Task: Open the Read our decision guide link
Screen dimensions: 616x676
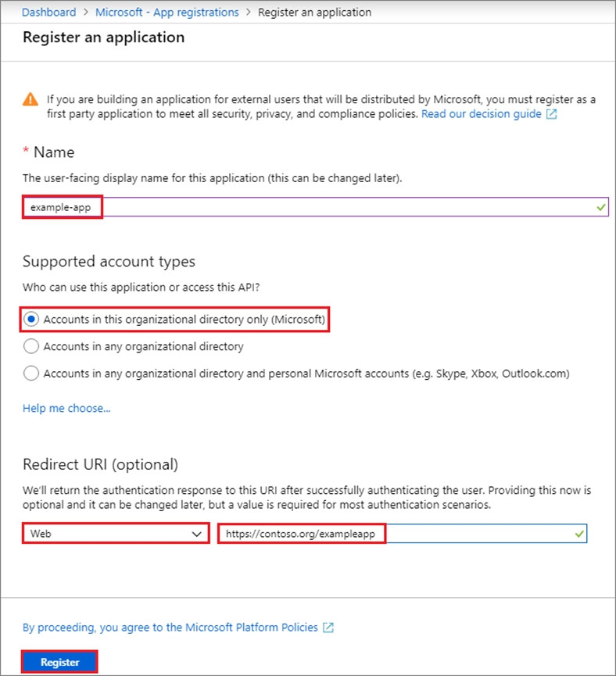Action: (x=481, y=114)
